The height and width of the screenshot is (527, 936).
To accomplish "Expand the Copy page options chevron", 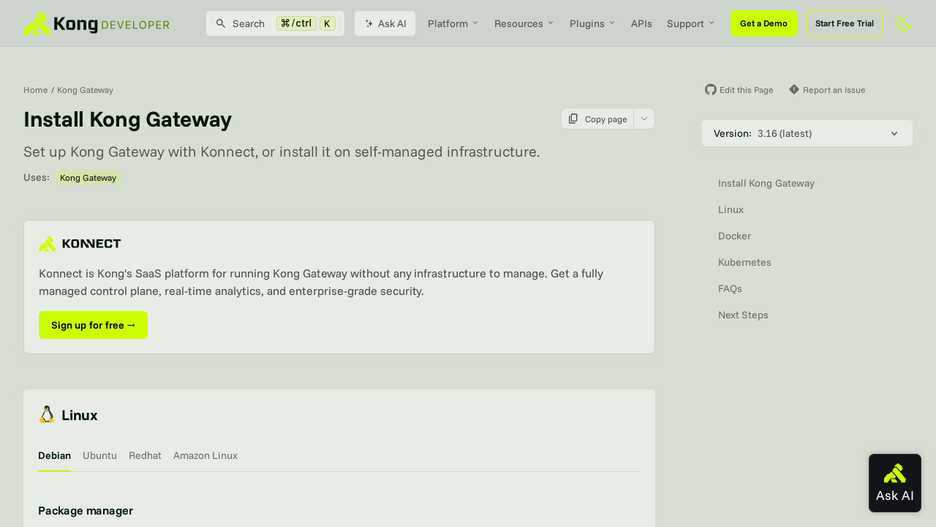I will pos(644,119).
